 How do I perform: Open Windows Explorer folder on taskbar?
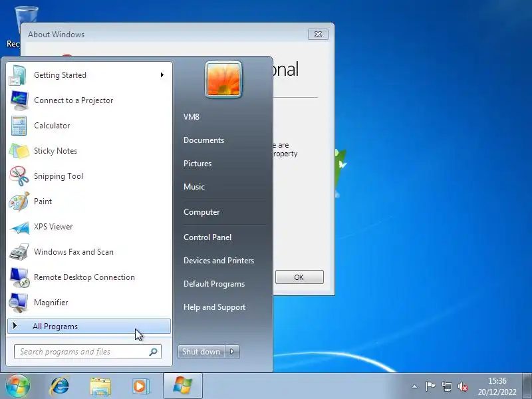(100, 386)
